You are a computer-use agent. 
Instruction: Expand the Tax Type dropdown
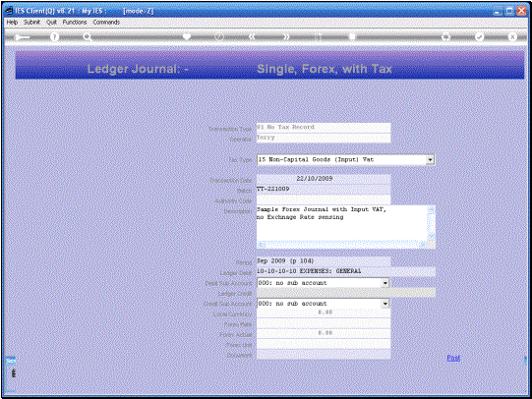pyautogui.click(x=430, y=159)
